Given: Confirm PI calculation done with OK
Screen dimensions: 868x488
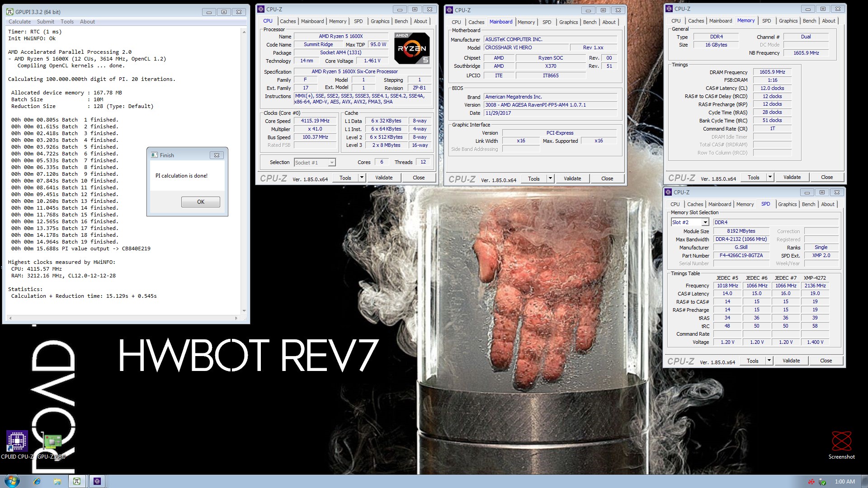Looking at the screenshot, I should click(201, 202).
